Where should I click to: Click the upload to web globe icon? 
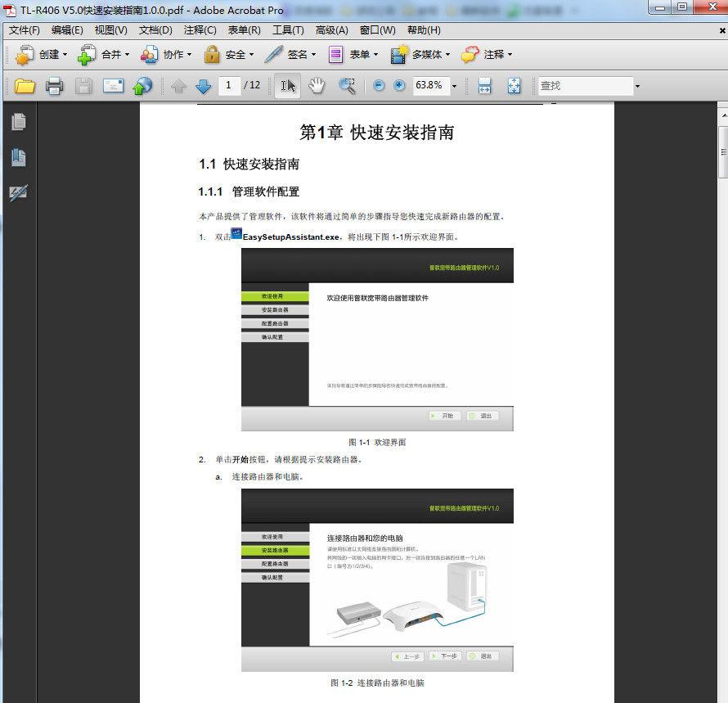(x=142, y=86)
